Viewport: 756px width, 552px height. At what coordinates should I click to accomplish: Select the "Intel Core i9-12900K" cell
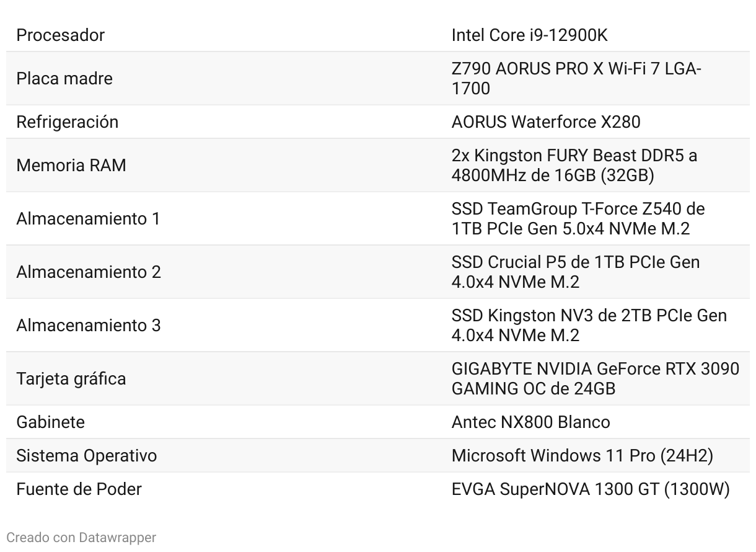[x=529, y=35]
